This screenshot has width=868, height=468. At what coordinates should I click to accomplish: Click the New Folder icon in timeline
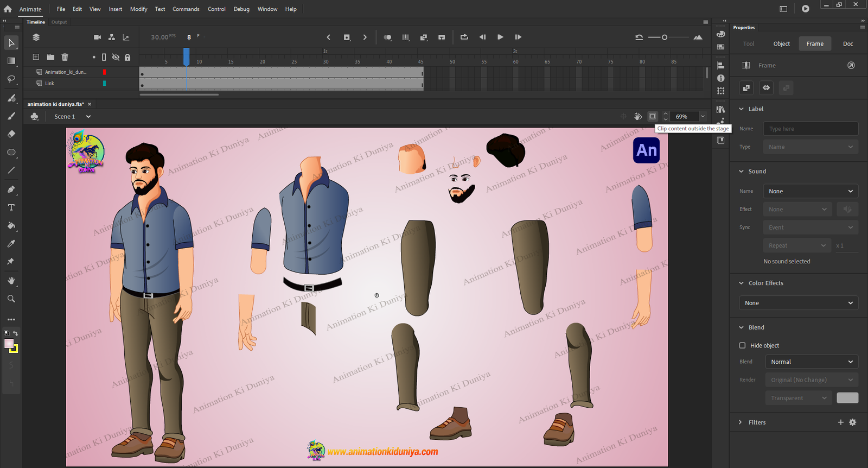50,57
